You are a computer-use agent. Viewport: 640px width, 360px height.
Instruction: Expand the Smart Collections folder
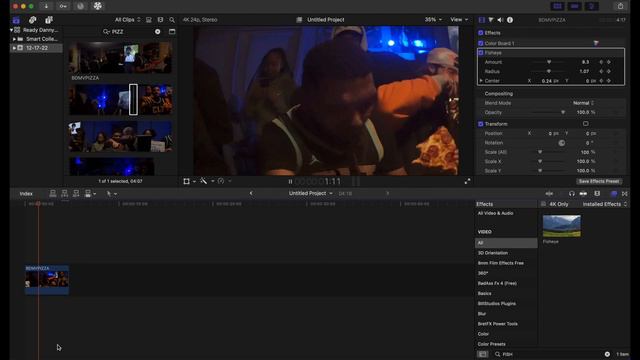coord(14,39)
